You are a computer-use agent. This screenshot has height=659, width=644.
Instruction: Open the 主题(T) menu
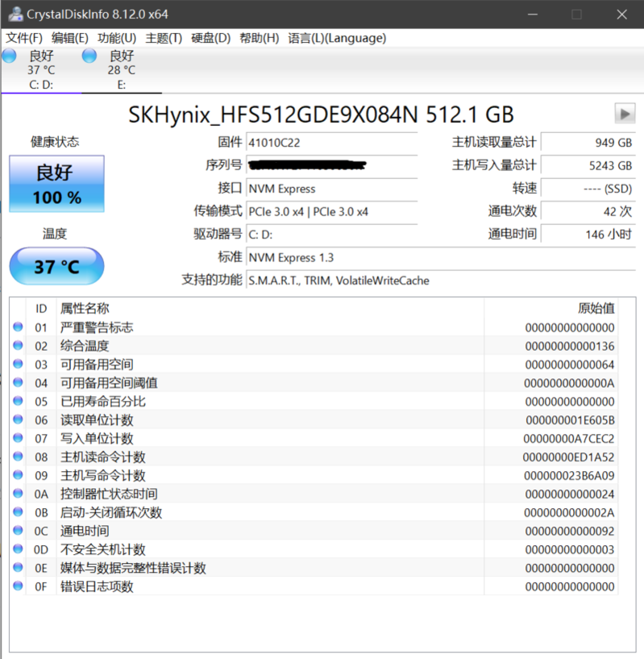point(164,38)
